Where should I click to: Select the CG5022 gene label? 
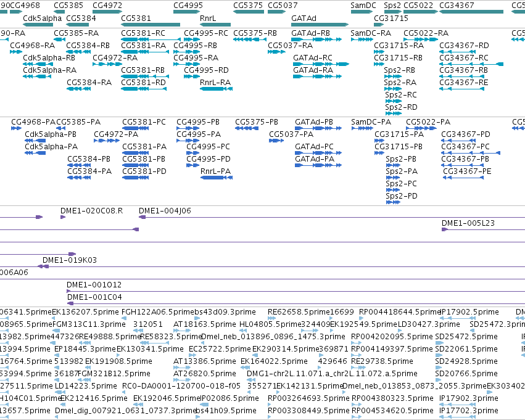point(418,6)
